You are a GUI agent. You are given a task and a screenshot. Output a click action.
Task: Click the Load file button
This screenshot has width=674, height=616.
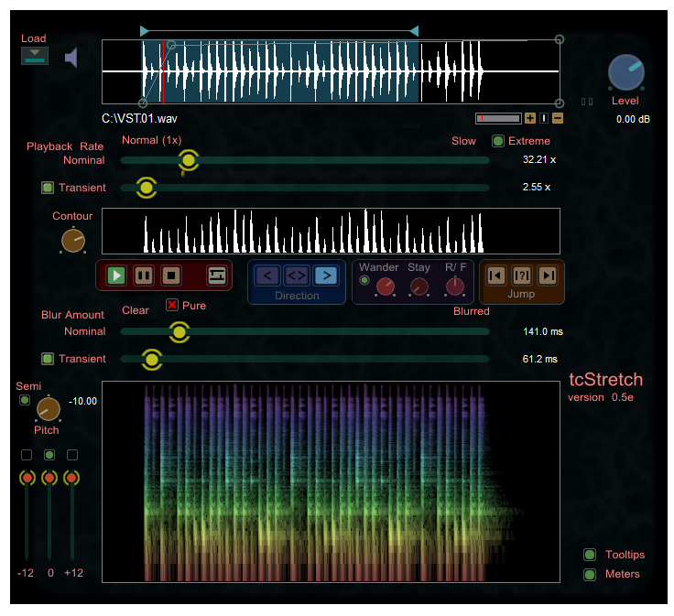coord(35,56)
